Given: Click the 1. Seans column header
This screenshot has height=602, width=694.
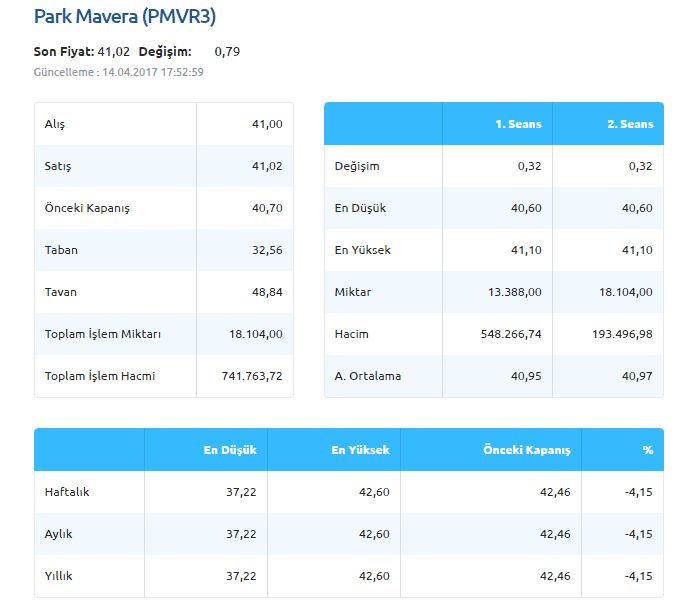Looking at the screenshot, I should [x=519, y=124].
